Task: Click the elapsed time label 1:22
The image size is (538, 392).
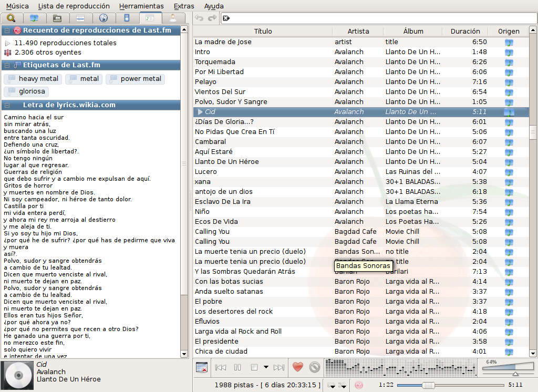Action: (386, 385)
